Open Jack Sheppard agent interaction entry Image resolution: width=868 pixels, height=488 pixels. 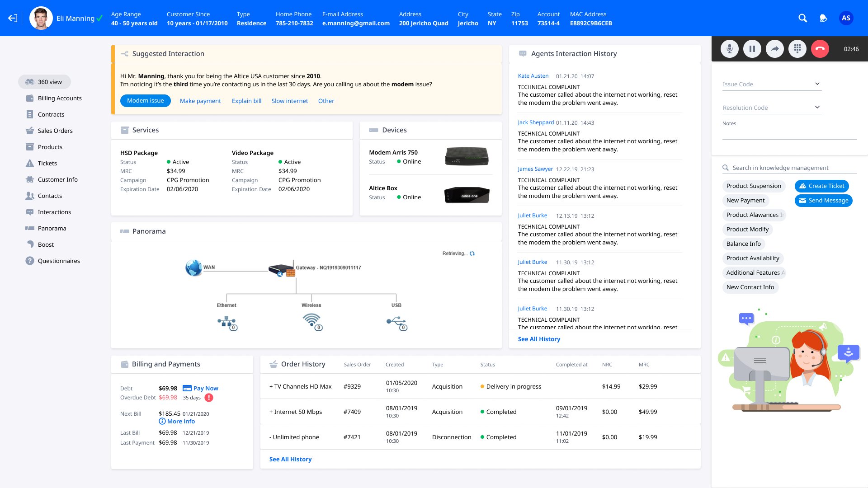tap(600, 136)
